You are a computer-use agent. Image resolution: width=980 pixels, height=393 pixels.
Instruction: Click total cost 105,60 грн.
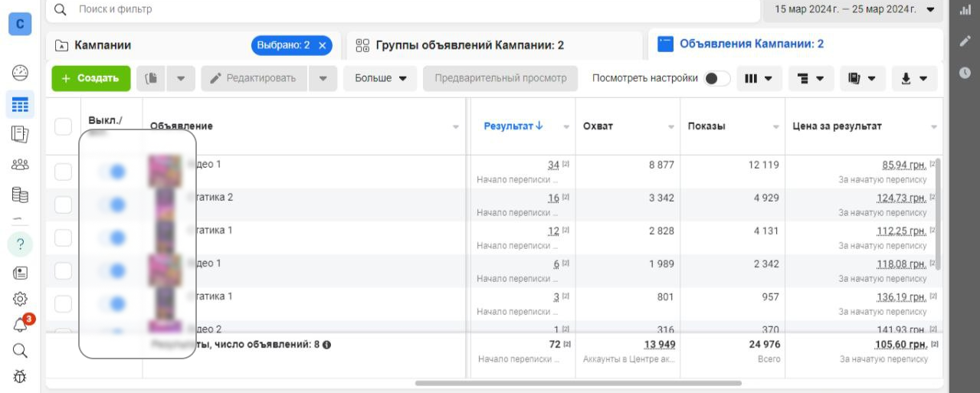900,345
